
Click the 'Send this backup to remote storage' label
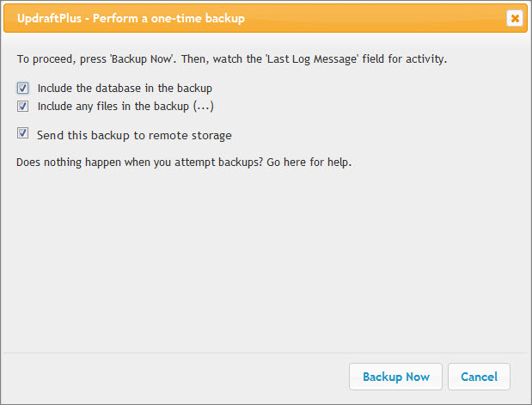pyautogui.click(x=134, y=135)
